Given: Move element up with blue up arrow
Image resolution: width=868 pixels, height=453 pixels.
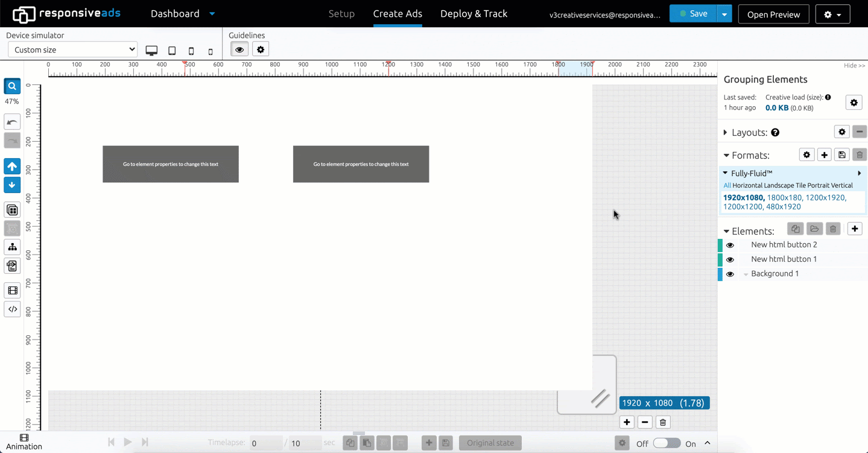Looking at the screenshot, I should pos(12,166).
